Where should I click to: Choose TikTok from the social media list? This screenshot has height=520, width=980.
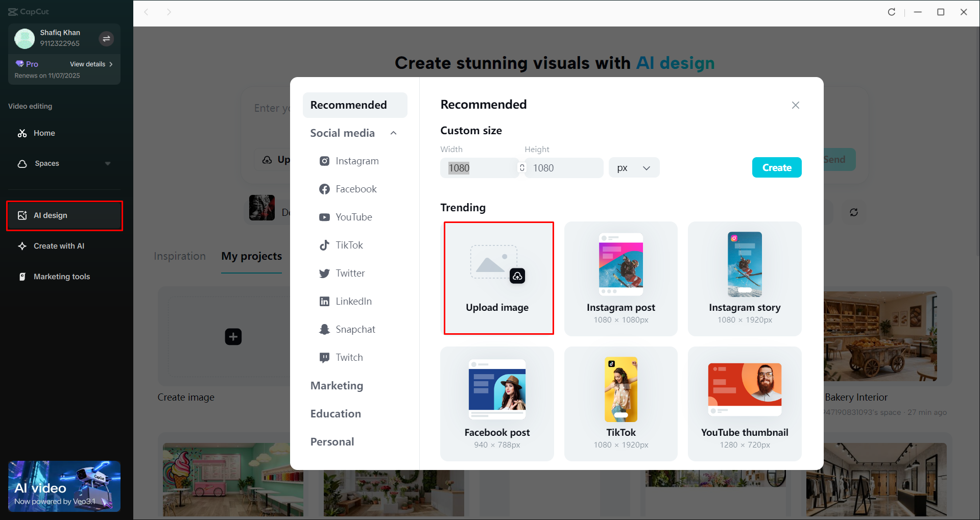[325, 245]
